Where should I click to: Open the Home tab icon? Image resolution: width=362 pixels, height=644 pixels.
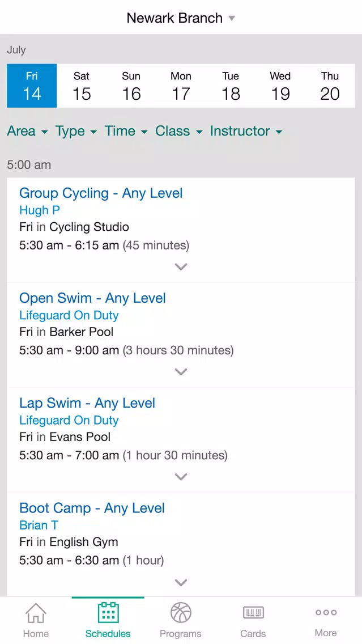pyautogui.click(x=36, y=613)
